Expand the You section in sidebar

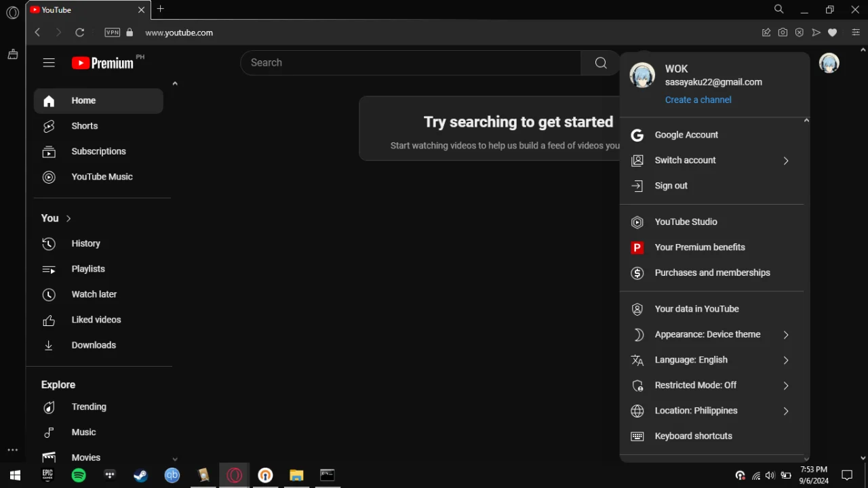(x=56, y=218)
